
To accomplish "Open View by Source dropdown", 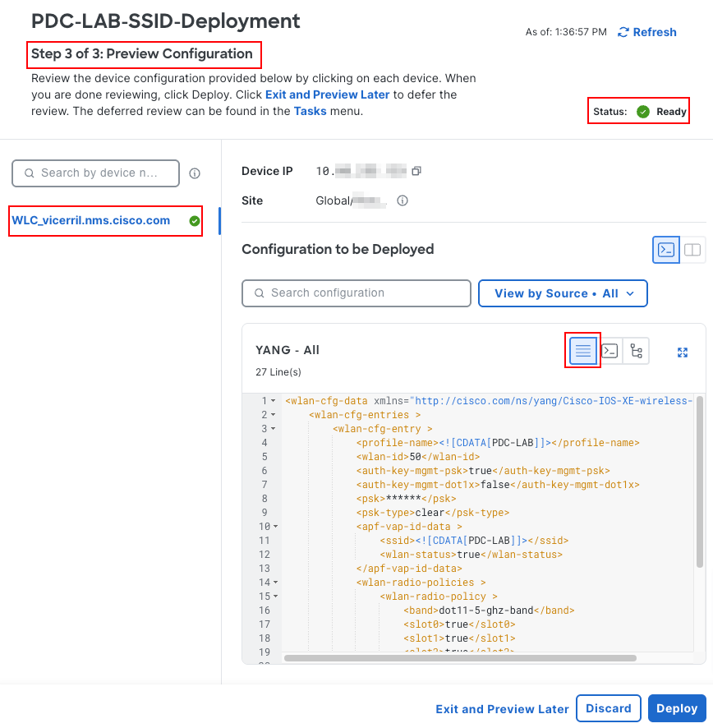I will coord(563,293).
